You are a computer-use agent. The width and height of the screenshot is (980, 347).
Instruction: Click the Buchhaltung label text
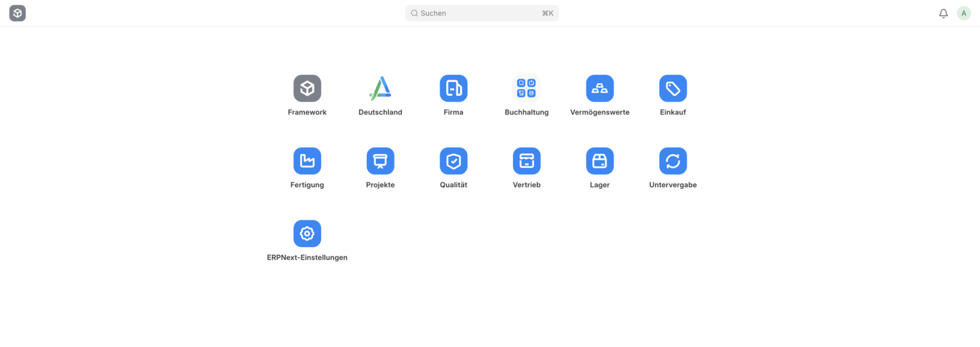(x=527, y=113)
